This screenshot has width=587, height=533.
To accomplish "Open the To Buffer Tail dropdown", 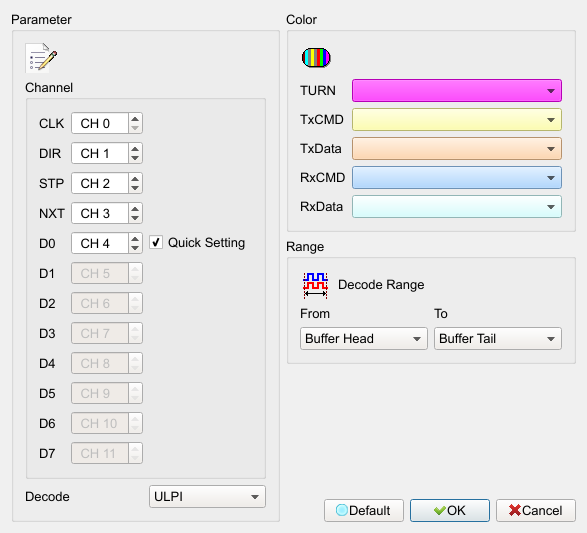I will tap(498, 338).
